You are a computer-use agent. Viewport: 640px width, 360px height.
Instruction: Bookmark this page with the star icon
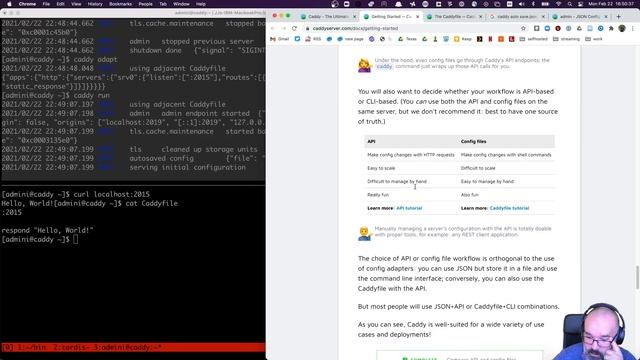[x=523, y=29]
